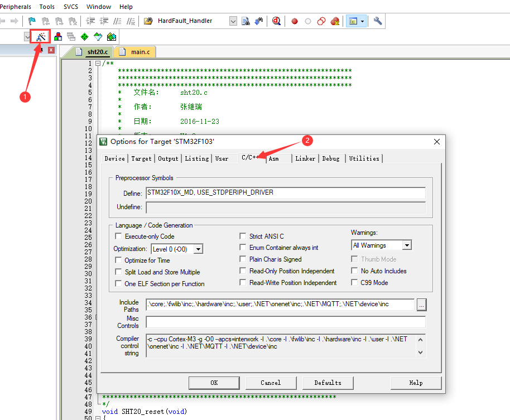Toggle No Auto Includes checkbox
The width and height of the screenshot is (510, 420).
354,271
